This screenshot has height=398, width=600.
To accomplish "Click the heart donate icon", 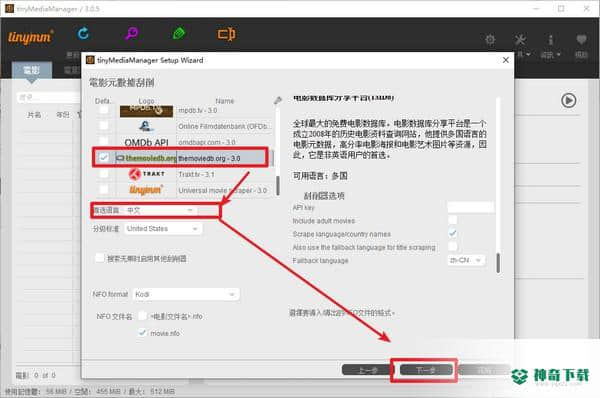I will point(581,39).
